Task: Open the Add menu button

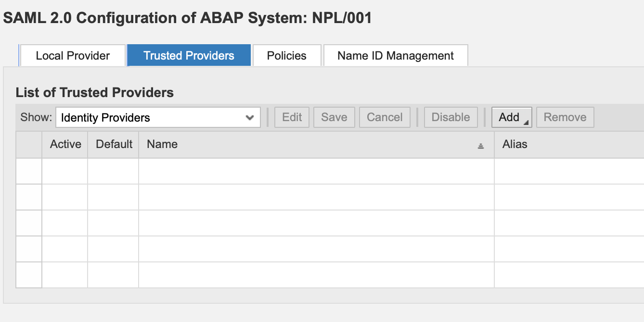Action: [x=512, y=117]
